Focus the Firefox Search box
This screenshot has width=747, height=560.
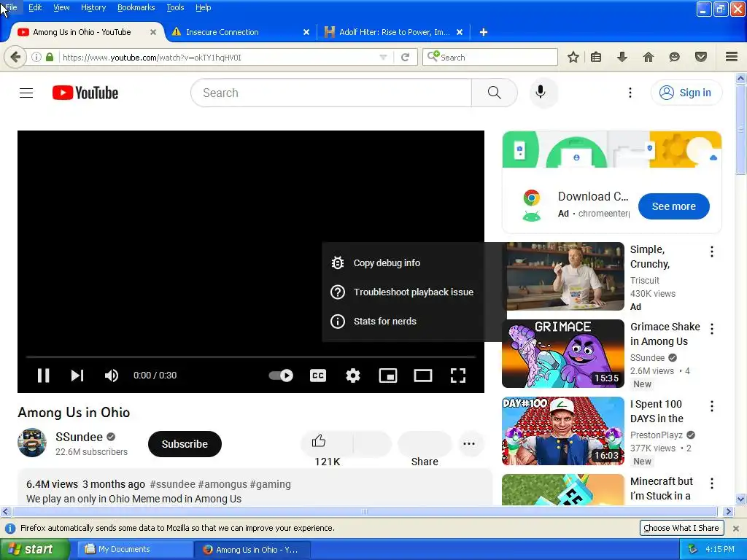(x=490, y=57)
